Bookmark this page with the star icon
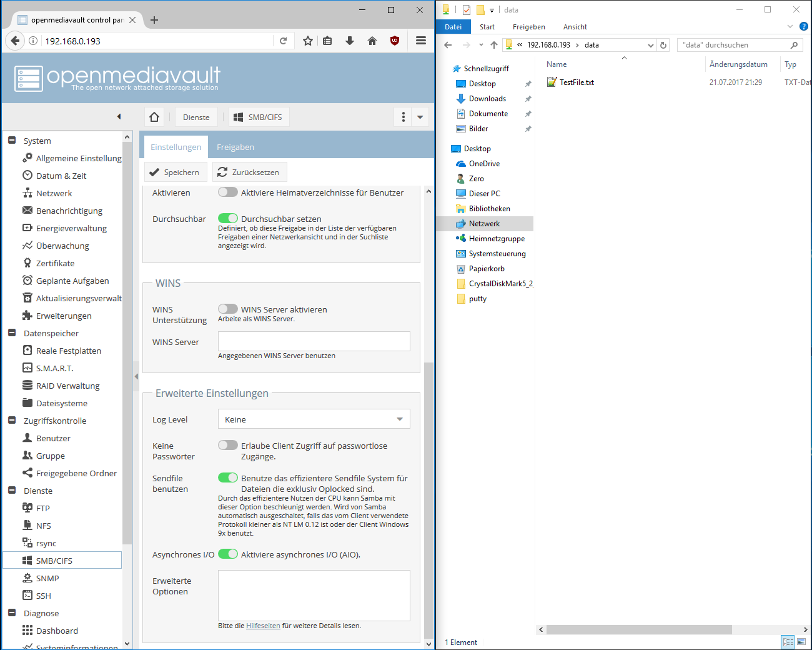 click(307, 41)
